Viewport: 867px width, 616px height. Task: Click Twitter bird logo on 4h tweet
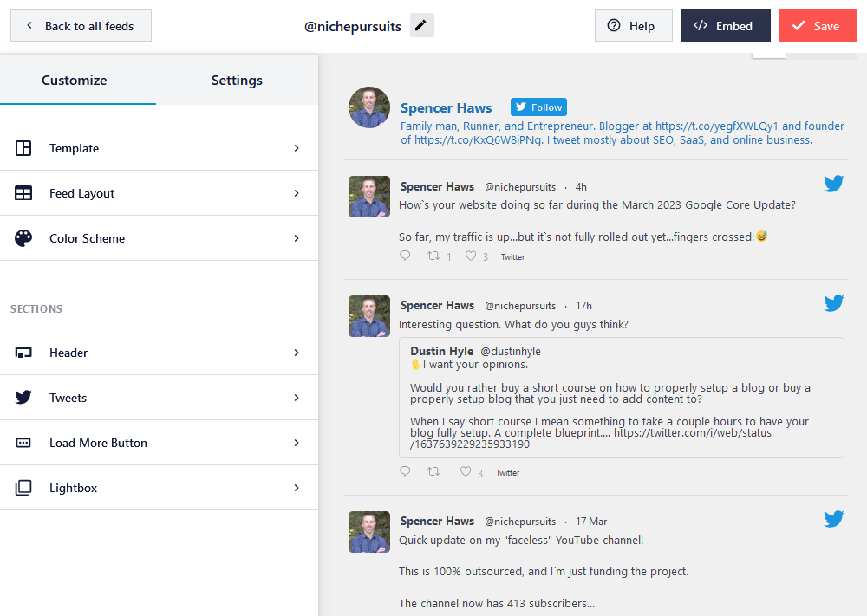pos(833,184)
